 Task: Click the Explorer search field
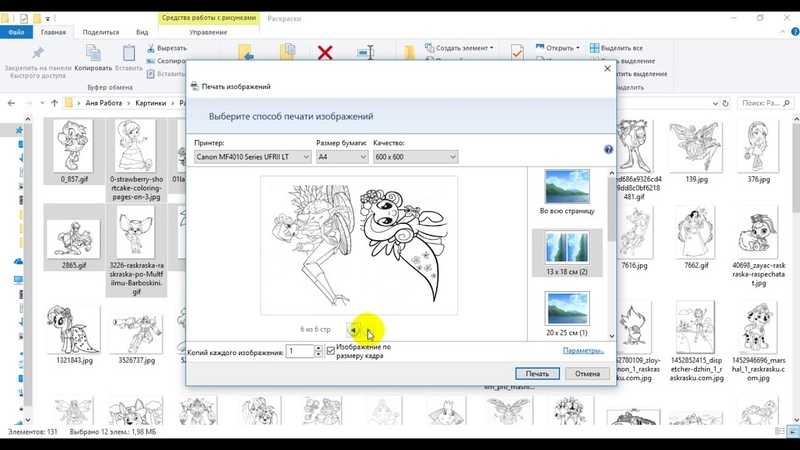coord(766,103)
